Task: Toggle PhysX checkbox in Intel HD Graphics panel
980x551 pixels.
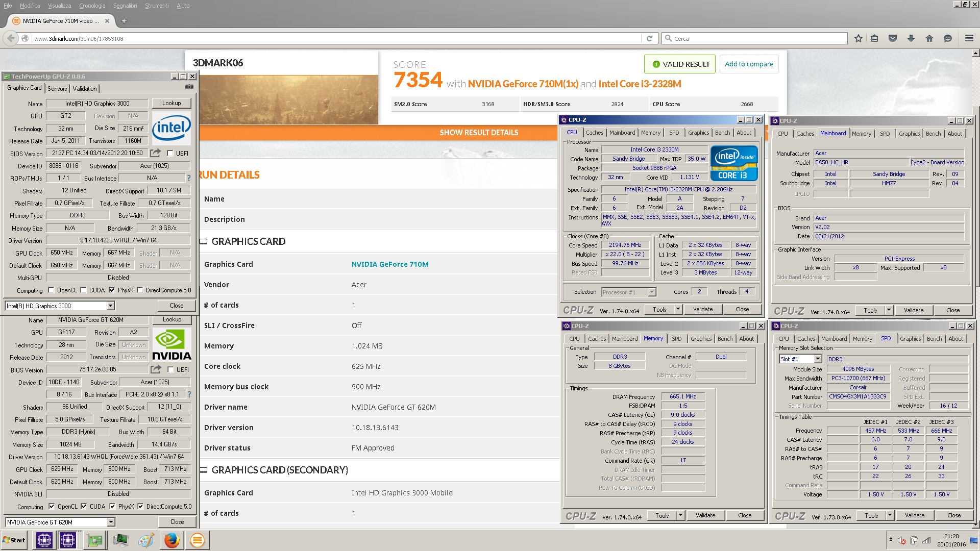Action: 112,290
